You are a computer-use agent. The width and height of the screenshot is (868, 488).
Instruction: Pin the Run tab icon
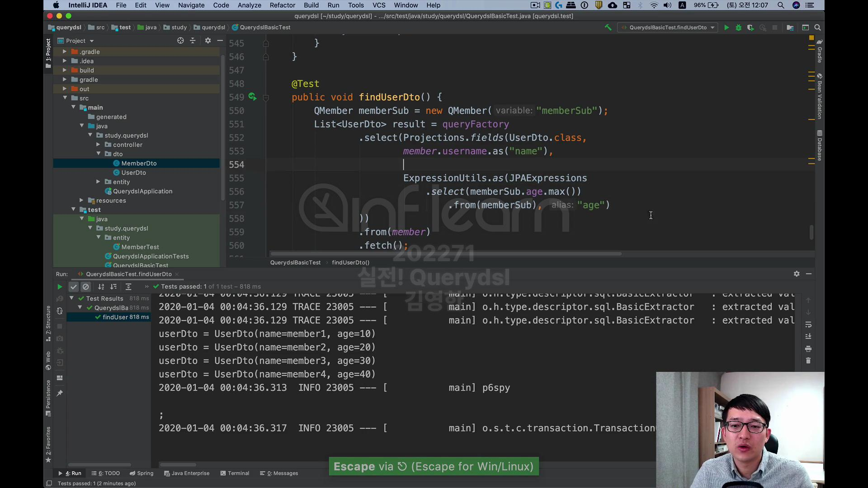[x=60, y=393]
